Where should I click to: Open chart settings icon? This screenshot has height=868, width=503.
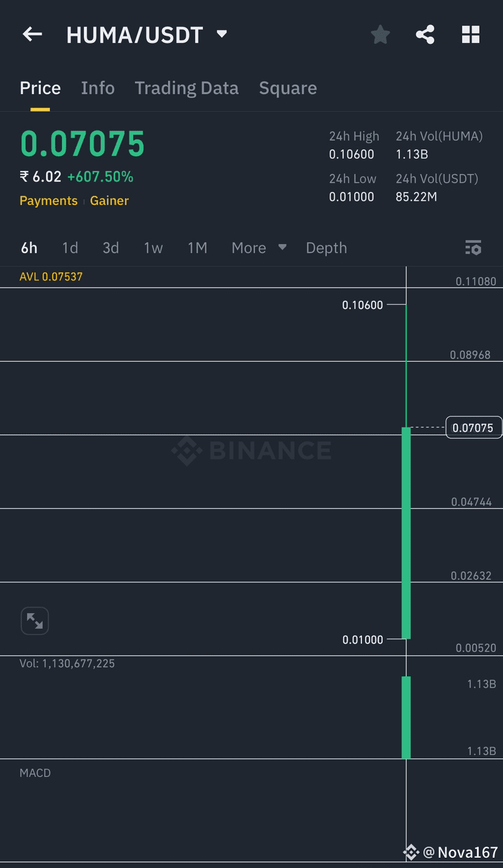point(473,248)
